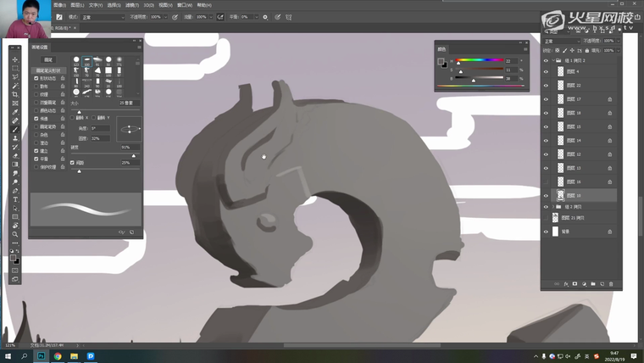Open Photoshop from the Windows taskbar
The image size is (644, 363).
click(x=41, y=355)
